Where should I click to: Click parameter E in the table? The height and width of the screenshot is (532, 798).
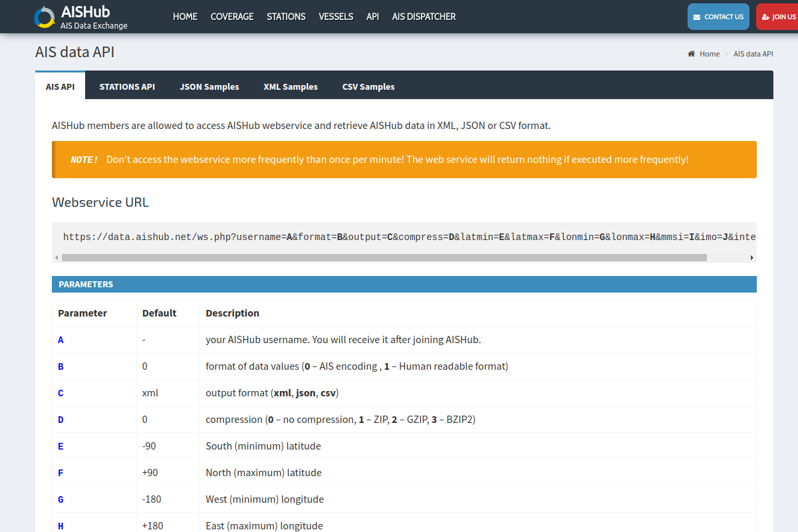coord(61,446)
